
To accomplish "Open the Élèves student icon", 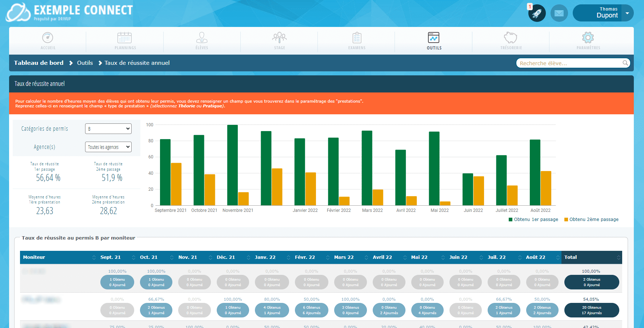I will pos(202,37).
